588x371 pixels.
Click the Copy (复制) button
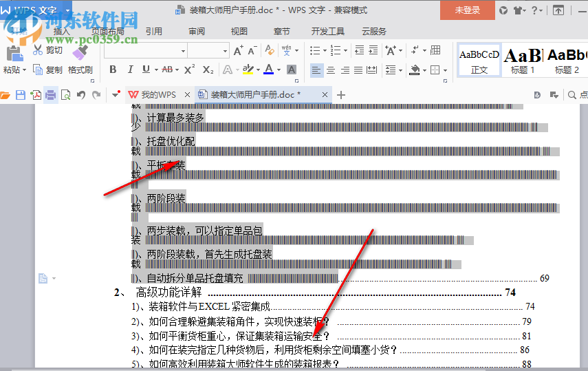(47, 70)
